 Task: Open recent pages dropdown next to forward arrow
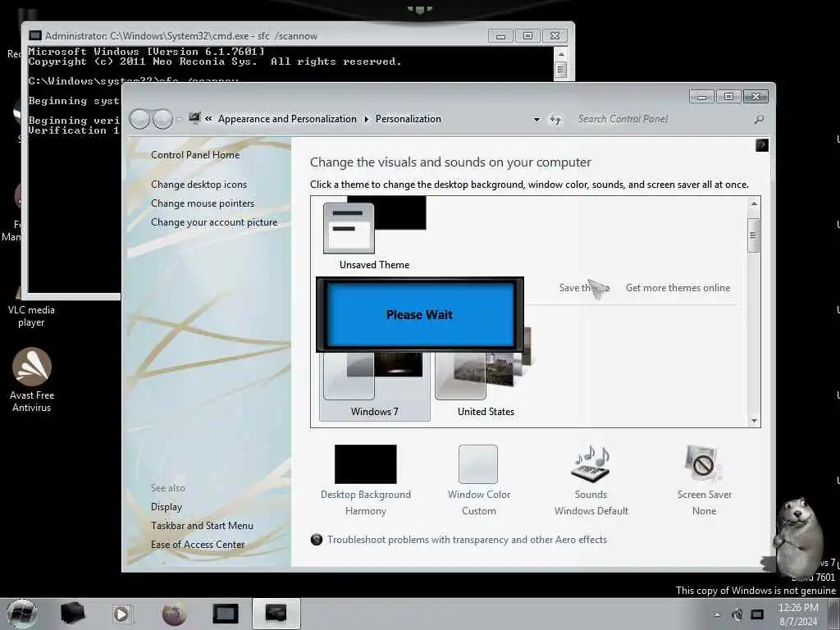tap(179, 119)
